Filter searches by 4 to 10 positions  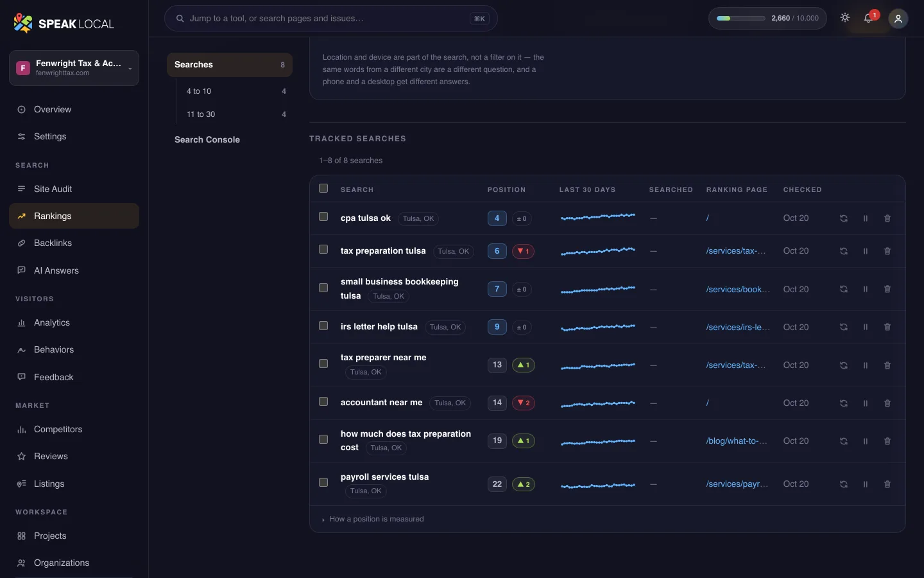point(235,91)
